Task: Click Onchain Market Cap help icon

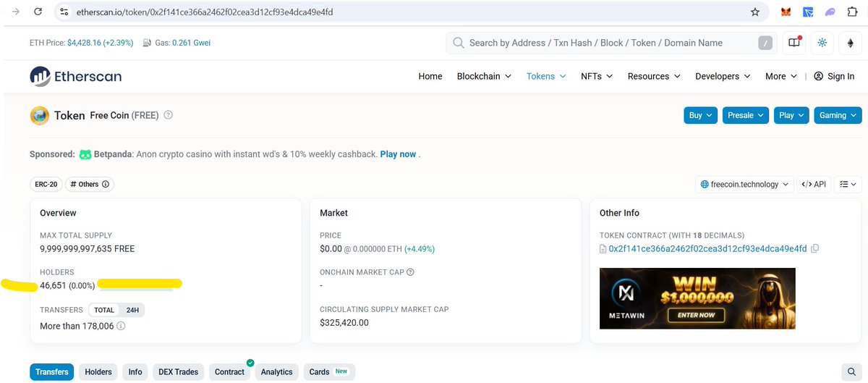Action: [410, 272]
